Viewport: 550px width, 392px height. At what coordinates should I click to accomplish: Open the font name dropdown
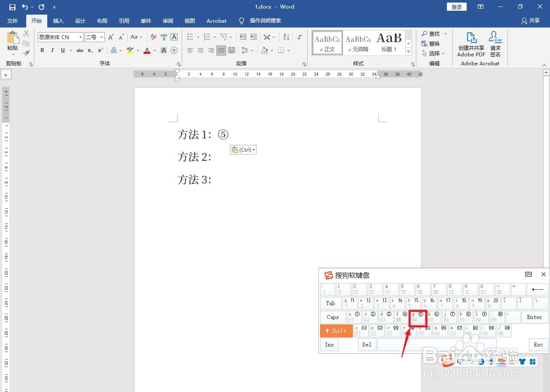tap(80, 37)
